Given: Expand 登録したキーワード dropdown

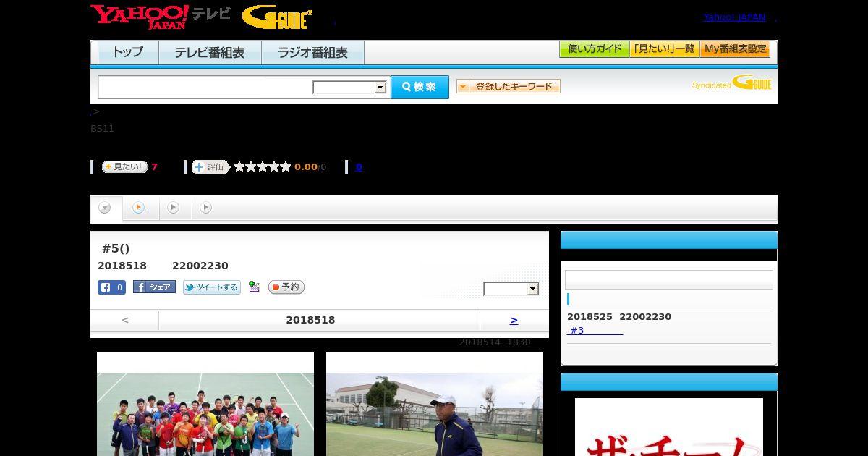Looking at the screenshot, I should pos(509,86).
